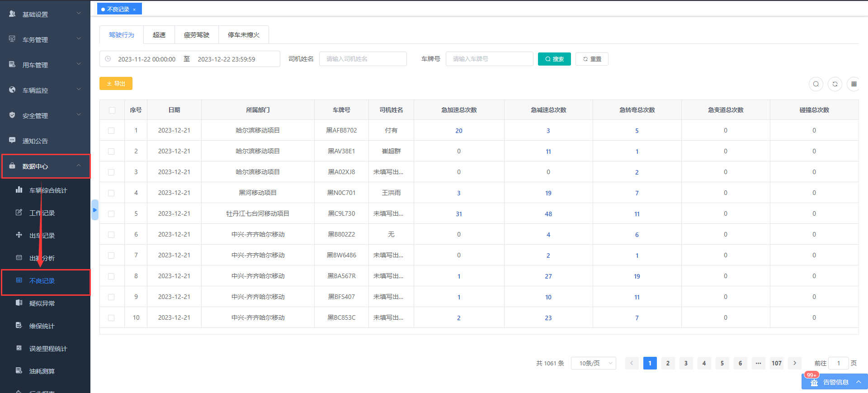The height and width of the screenshot is (393, 868).
Task: Collapse the 数据中心 menu chevron
Action: 79,165
